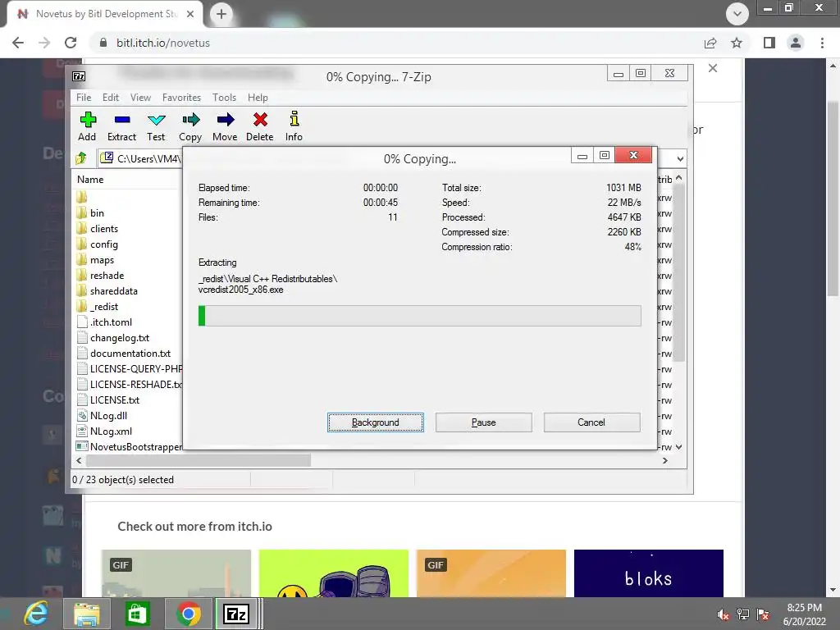
Task: Select the NovetusBootstrapper file
Action: (130, 447)
